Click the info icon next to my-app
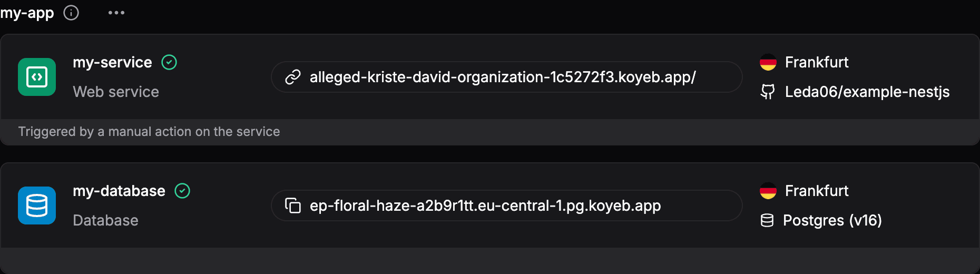The height and width of the screenshot is (274, 980). click(x=71, y=13)
